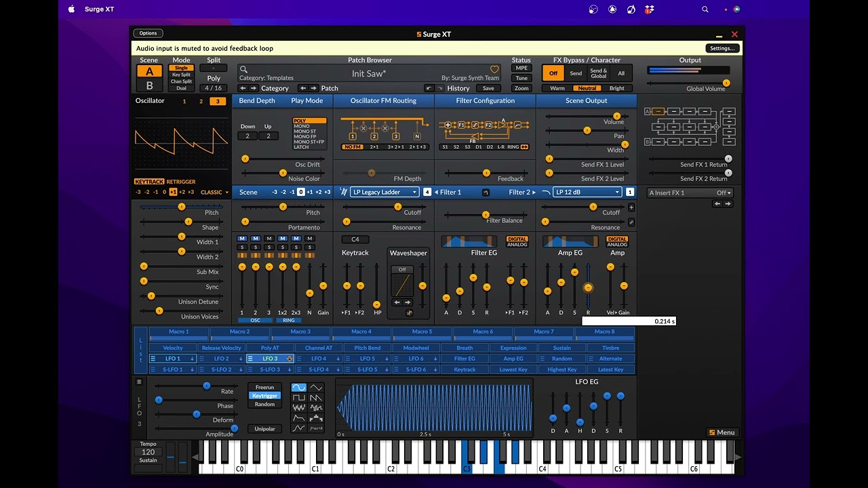Adjust the Global Volume slider
Image resolution: width=868 pixels, height=488 pixels.
coord(688,83)
